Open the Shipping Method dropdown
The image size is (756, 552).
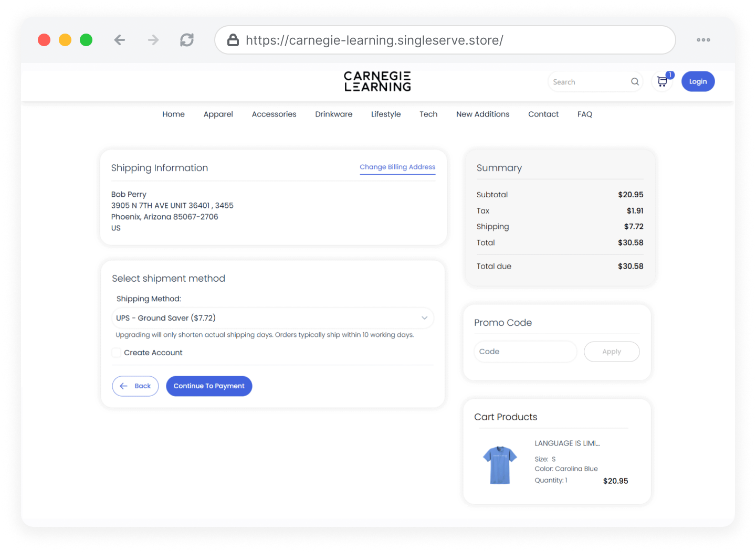pos(273,318)
